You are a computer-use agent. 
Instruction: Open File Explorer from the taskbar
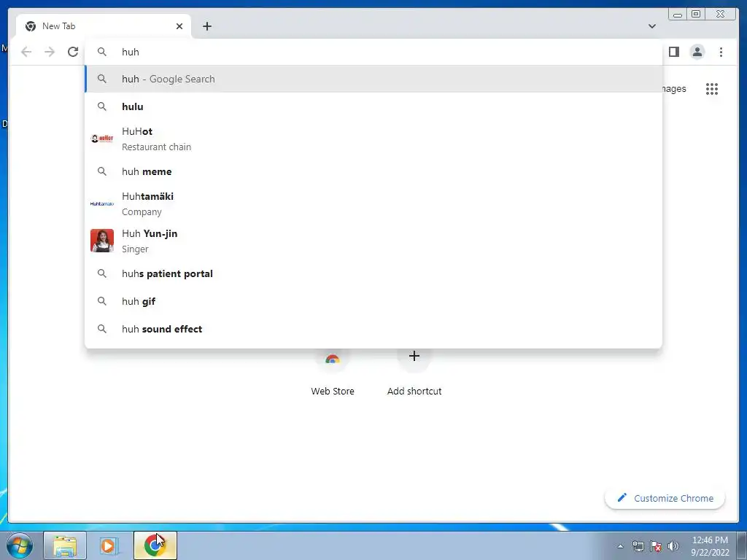pyautogui.click(x=65, y=545)
